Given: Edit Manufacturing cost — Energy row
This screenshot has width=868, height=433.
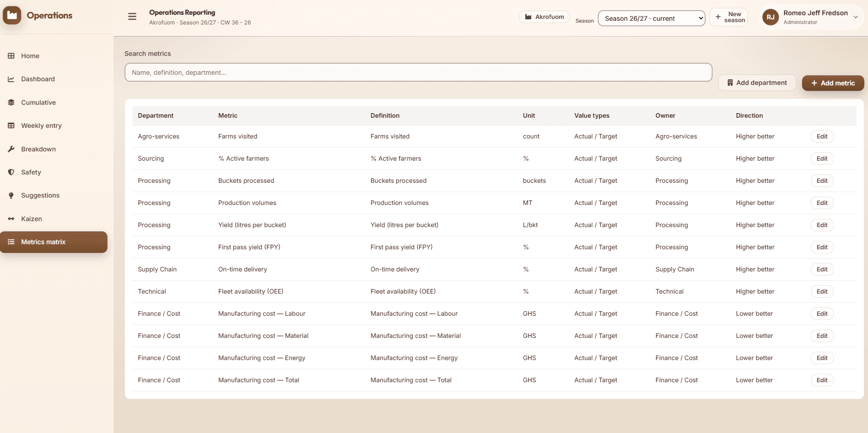Looking at the screenshot, I should click(x=822, y=358).
